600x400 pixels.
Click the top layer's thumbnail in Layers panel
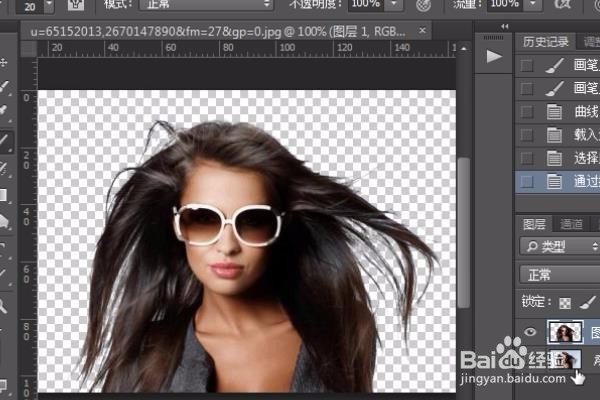pyautogui.click(x=565, y=331)
